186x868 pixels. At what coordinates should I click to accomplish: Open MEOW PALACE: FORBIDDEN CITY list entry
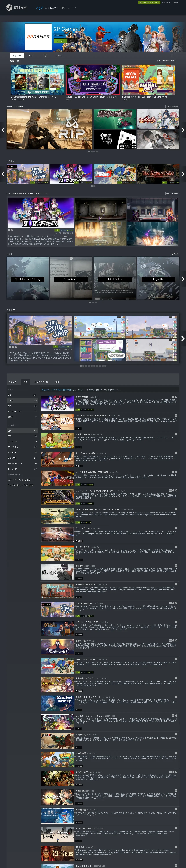[109, 422]
